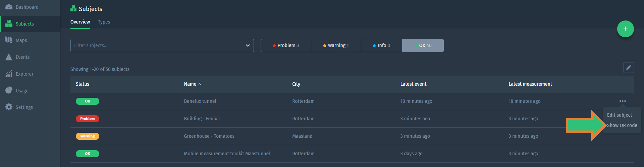This screenshot has height=167, width=644.
Task: Switch to the Types tab
Action: pyautogui.click(x=104, y=22)
